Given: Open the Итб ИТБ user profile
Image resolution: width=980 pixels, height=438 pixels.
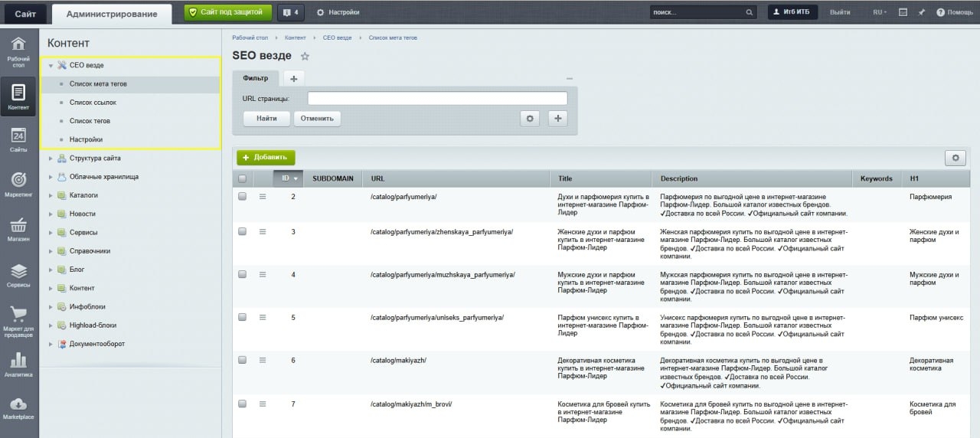Looking at the screenshot, I should (x=793, y=12).
